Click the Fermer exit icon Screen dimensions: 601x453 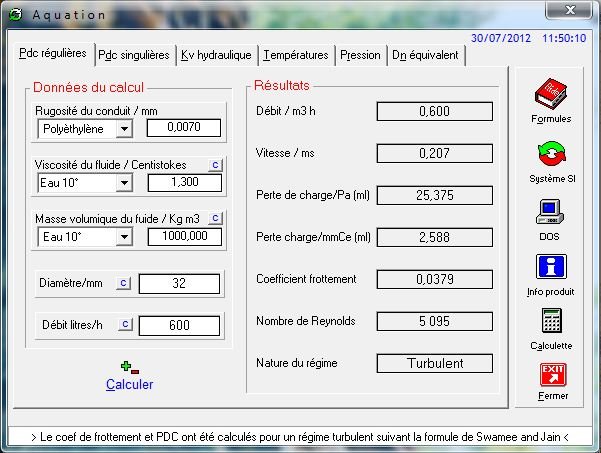pos(552,375)
